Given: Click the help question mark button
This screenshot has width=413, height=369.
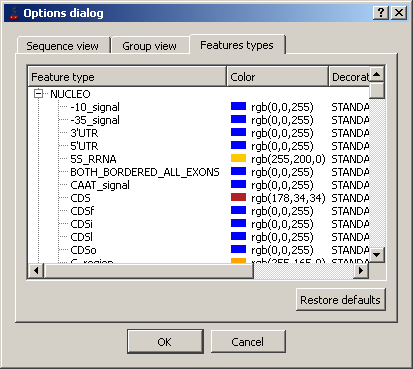Looking at the screenshot, I should pos(381,13).
